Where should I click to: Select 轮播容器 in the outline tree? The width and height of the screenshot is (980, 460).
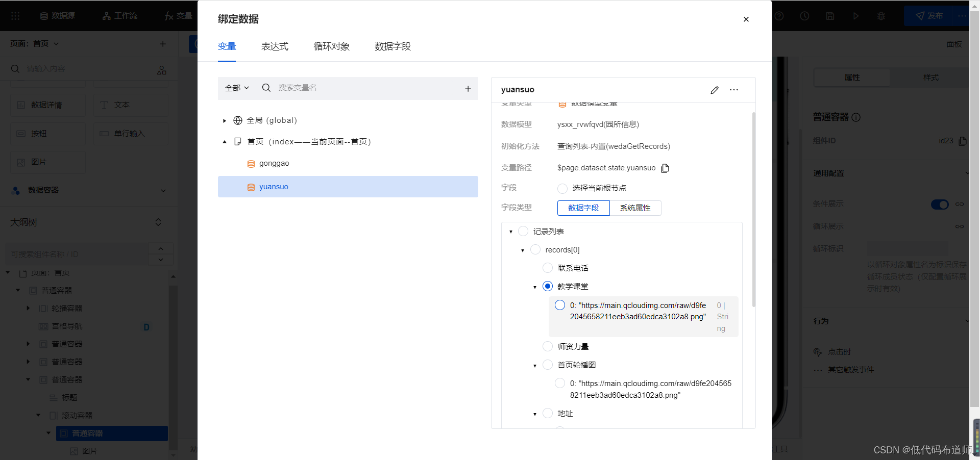click(67, 308)
